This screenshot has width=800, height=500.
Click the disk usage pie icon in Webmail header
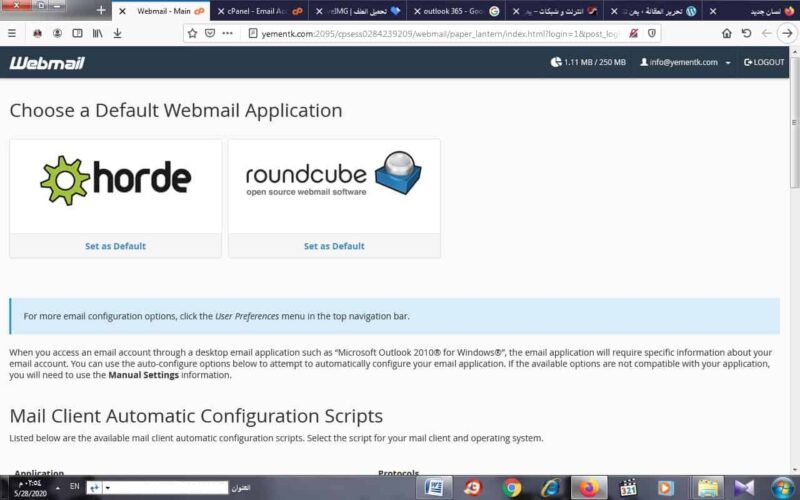tap(556, 62)
